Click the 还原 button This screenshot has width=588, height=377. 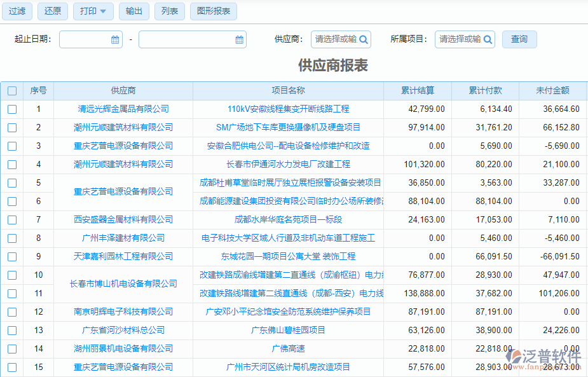(52, 11)
